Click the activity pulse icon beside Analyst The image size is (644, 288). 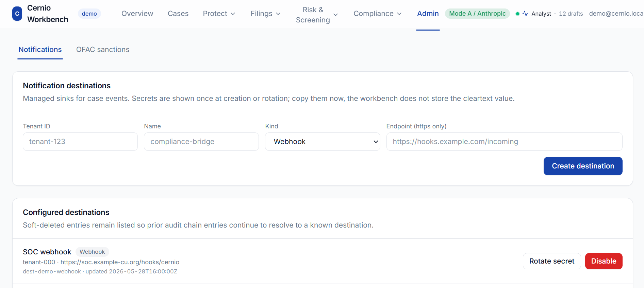[525, 14]
